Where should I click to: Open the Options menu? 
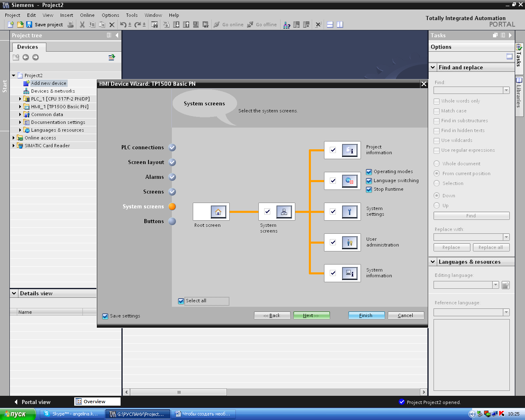110,15
